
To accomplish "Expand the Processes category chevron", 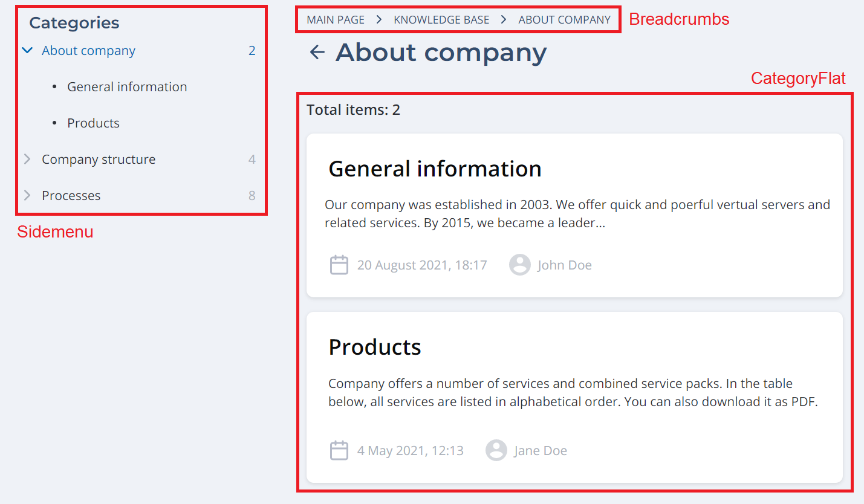I will (27, 196).
